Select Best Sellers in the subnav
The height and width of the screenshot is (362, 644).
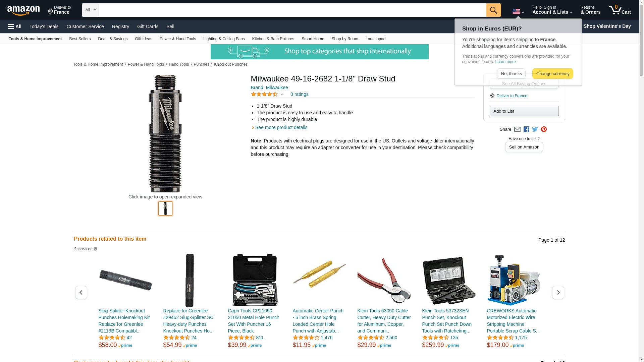coord(80,39)
